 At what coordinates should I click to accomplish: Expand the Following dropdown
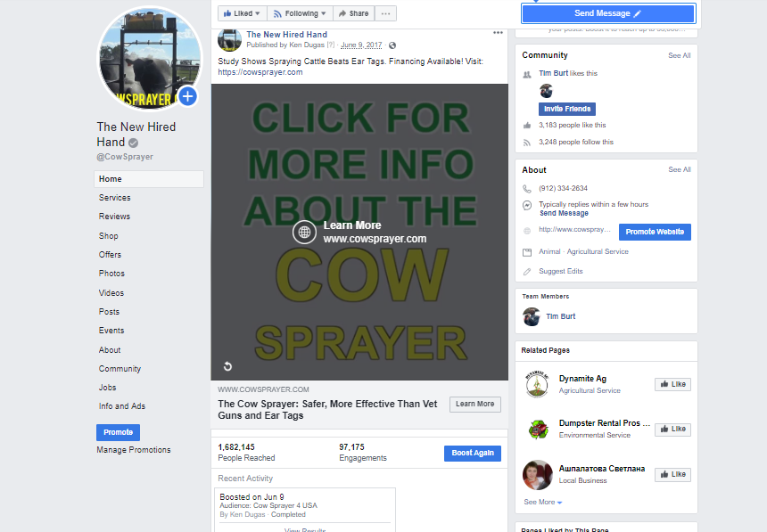pyautogui.click(x=300, y=13)
